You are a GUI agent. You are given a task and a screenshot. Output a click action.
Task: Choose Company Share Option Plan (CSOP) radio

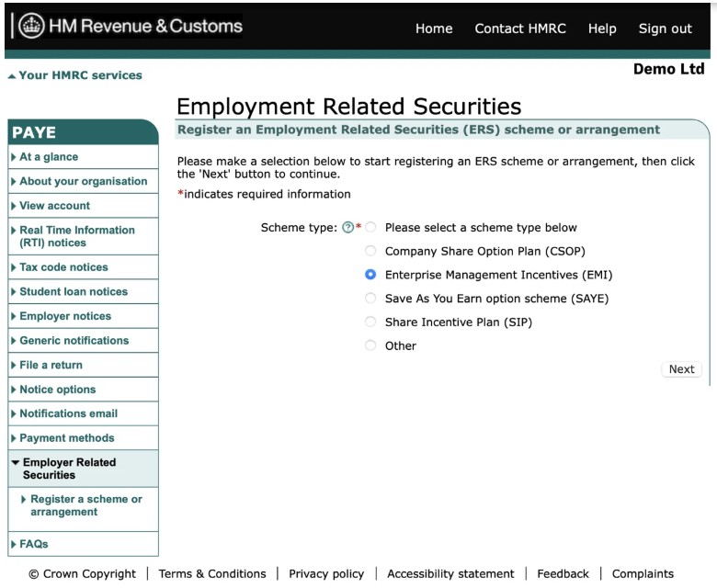point(370,251)
